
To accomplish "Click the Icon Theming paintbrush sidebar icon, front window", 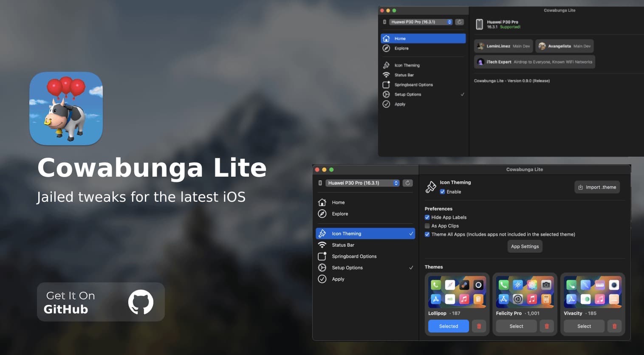I will 322,234.
